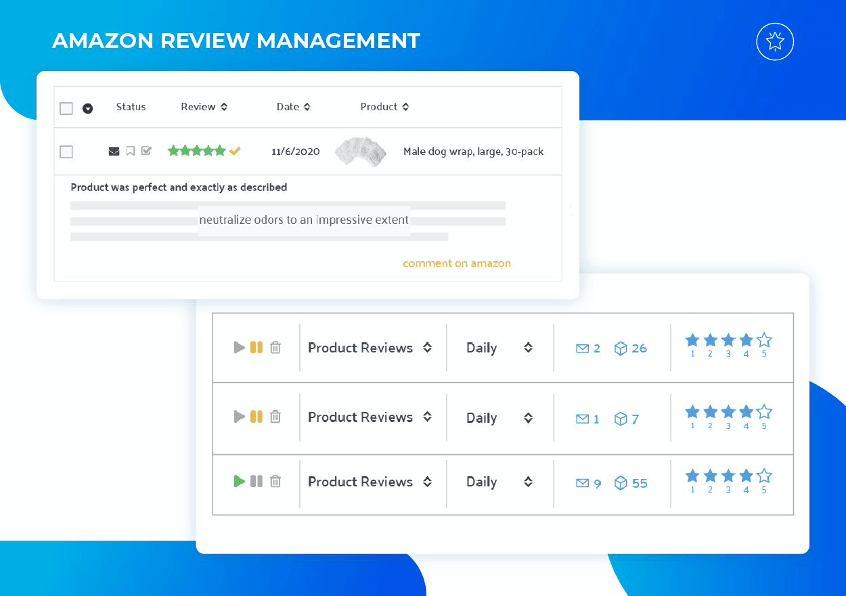Click the grey pause button on the 55-products rule
The height and width of the screenshot is (596, 846).
(x=256, y=481)
